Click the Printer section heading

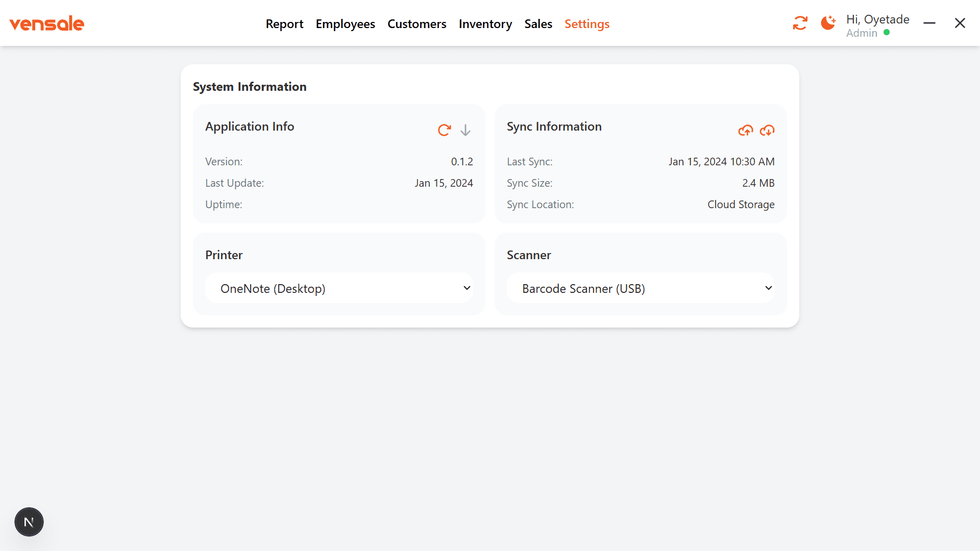224,255
